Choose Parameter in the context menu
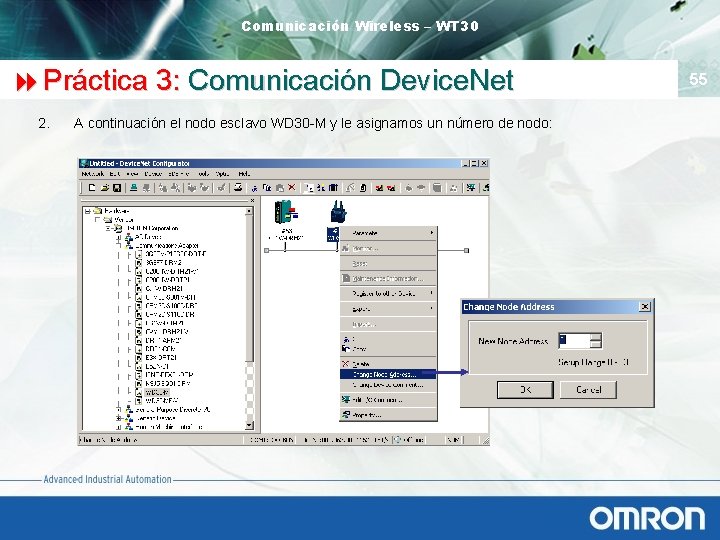Image resolution: width=720 pixels, height=540 pixels. pyautogui.click(x=388, y=233)
